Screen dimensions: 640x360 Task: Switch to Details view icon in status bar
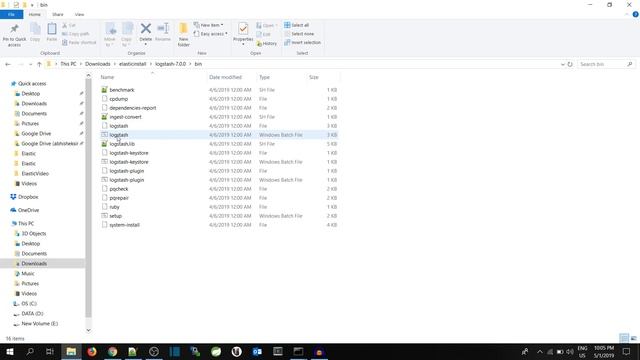624,338
